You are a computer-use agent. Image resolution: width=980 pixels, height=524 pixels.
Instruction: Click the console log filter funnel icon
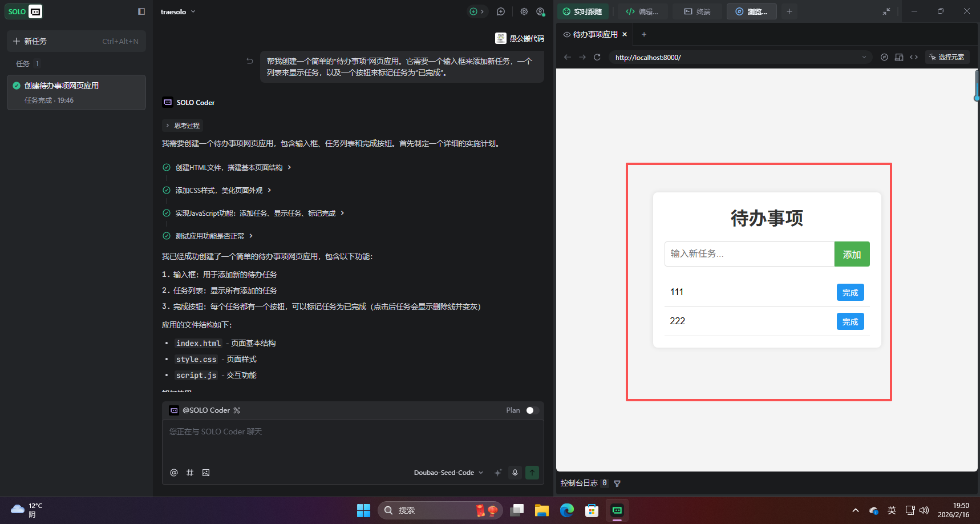(617, 483)
